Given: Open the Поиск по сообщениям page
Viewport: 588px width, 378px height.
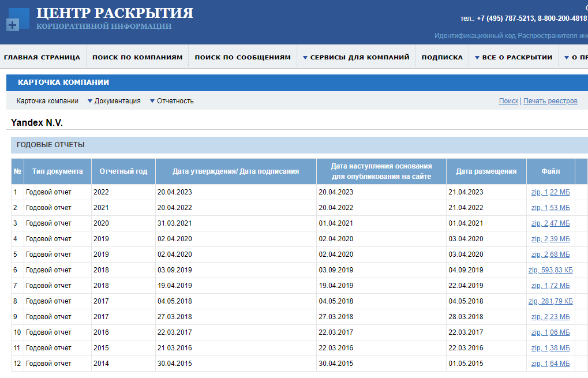Looking at the screenshot, I should click(x=242, y=57).
